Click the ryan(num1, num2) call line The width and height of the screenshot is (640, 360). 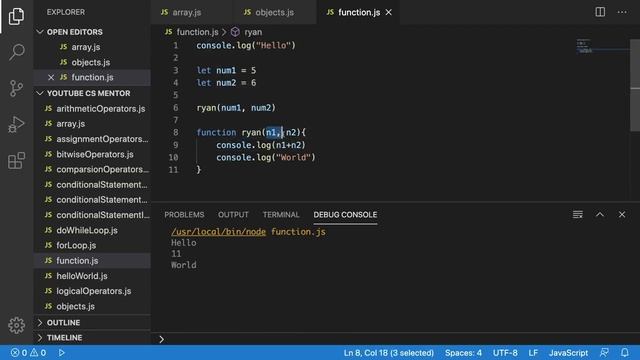(236, 108)
